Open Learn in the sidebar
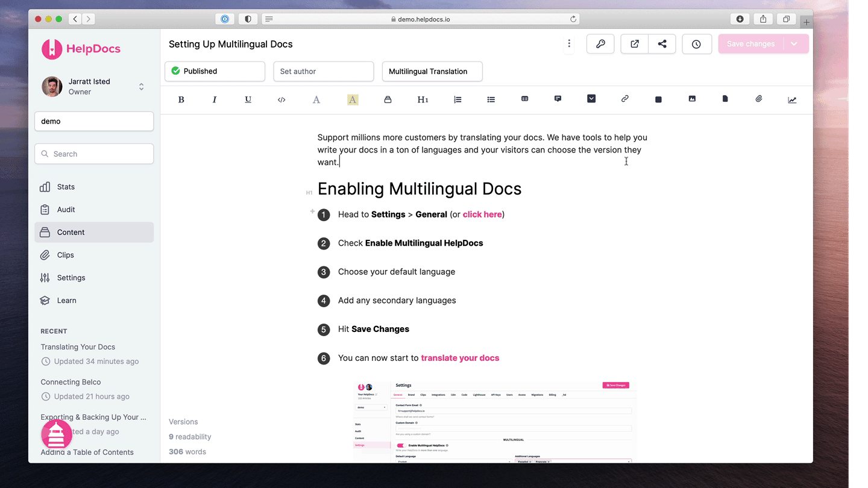Viewport: 868px width, 488px height. [x=94, y=300]
